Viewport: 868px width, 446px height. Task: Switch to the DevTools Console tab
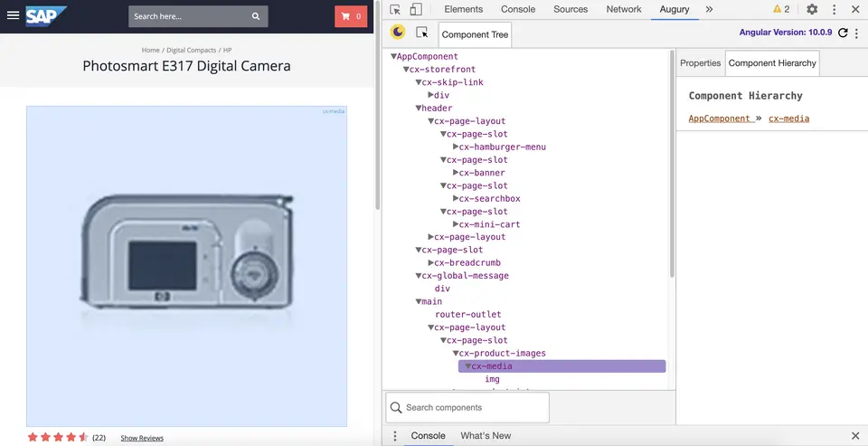pos(518,9)
